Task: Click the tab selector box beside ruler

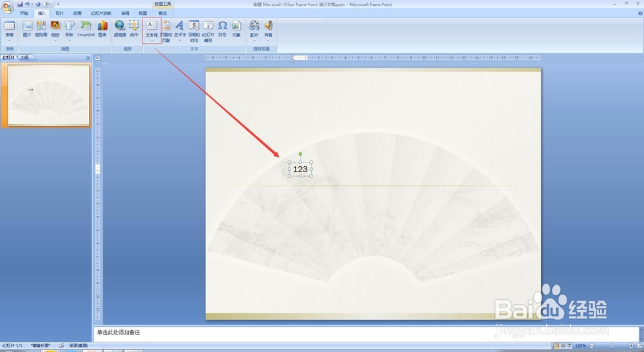Action: 98,58
